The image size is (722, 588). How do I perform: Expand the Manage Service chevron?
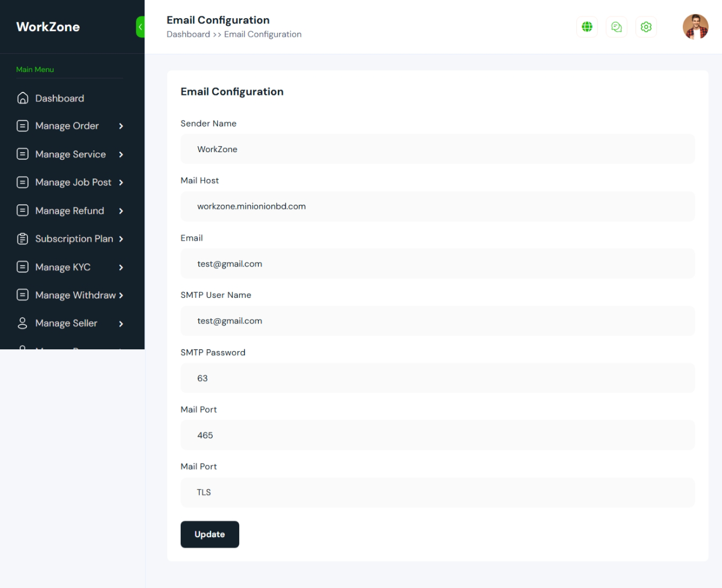pyautogui.click(x=121, y=154)
